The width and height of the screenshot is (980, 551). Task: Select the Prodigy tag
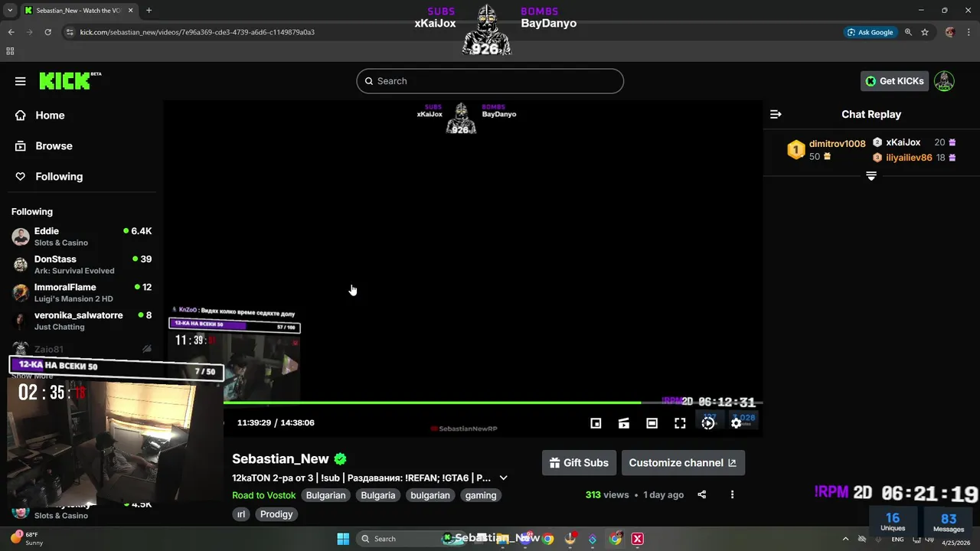coord(276,514)
